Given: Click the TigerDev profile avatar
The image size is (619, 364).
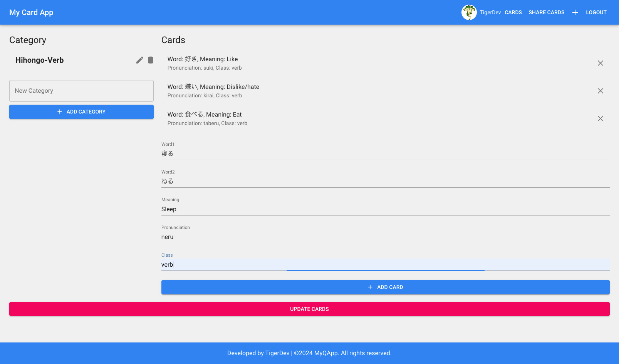Looking at the screenshot, I should coord(469,12).
